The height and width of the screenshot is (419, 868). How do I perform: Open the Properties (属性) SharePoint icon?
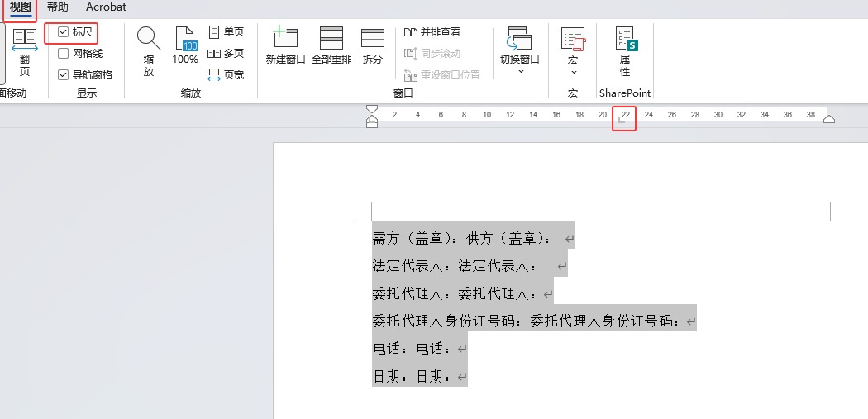[625, 39]
